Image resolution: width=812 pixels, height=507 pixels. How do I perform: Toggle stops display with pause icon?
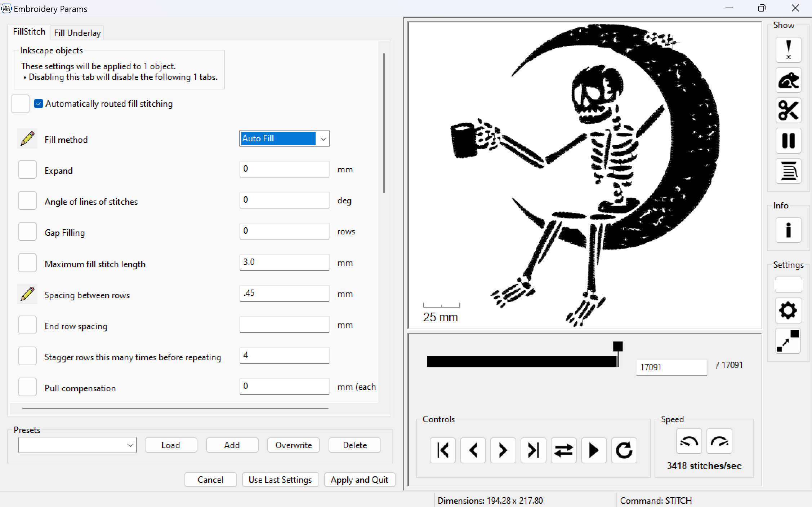pos(788,141)
